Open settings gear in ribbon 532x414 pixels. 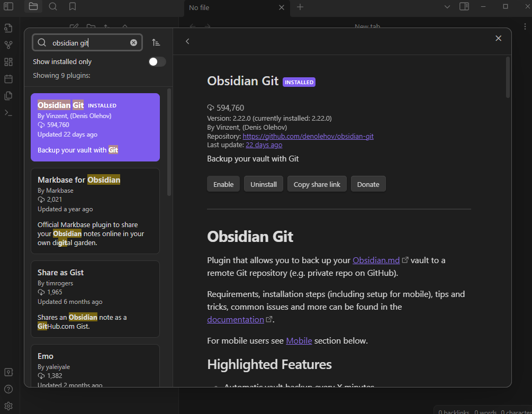point(8,406)
